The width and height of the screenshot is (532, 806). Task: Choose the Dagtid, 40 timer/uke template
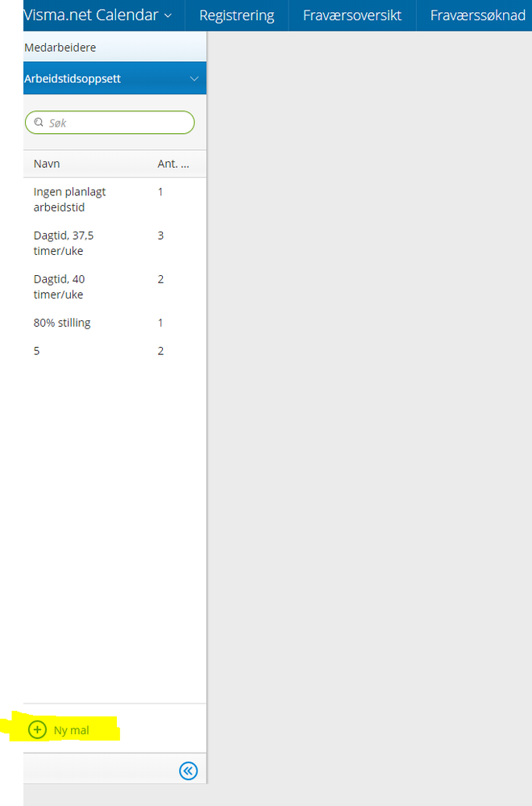(x=59, y=286)
